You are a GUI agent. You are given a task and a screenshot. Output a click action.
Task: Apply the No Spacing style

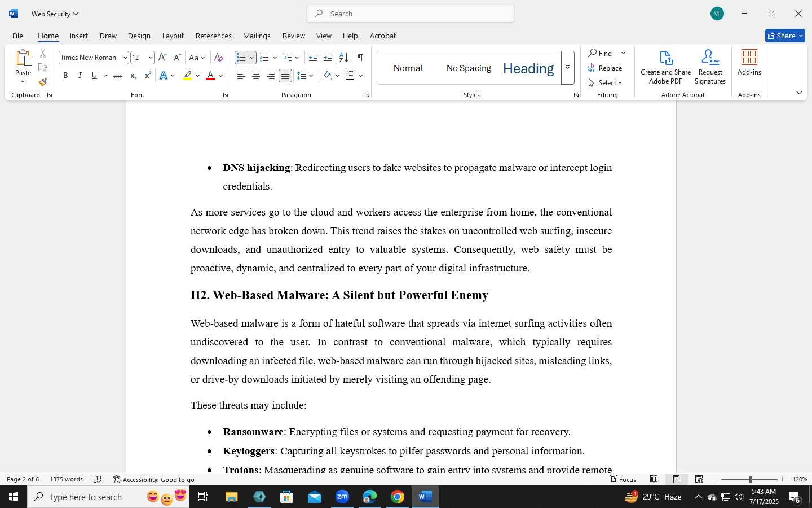pyautogui.click(x=469, y=68)
